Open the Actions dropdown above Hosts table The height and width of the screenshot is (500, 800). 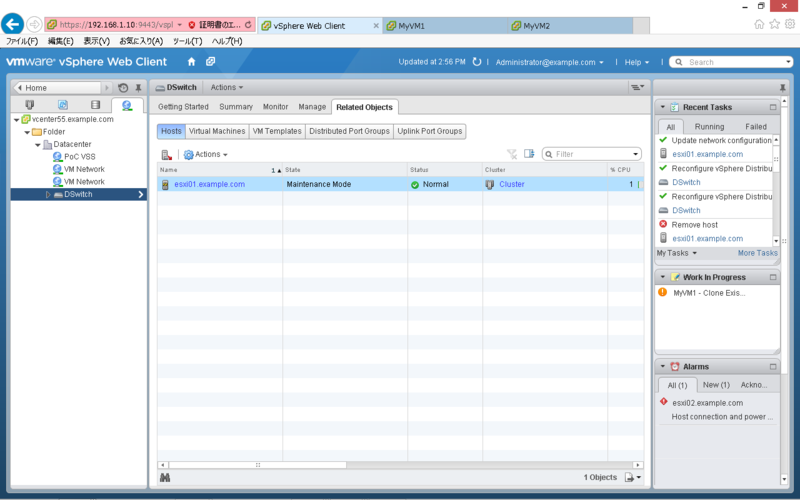tap(206, 154)
